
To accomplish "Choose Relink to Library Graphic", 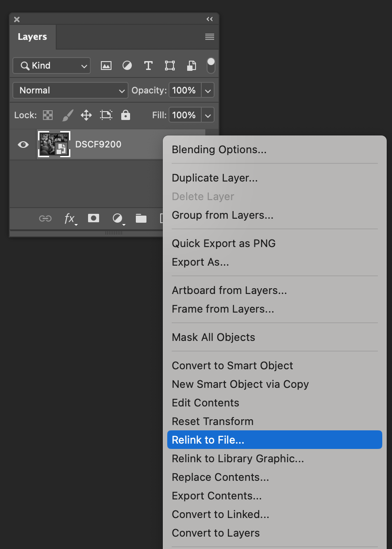I will [275, 459].
